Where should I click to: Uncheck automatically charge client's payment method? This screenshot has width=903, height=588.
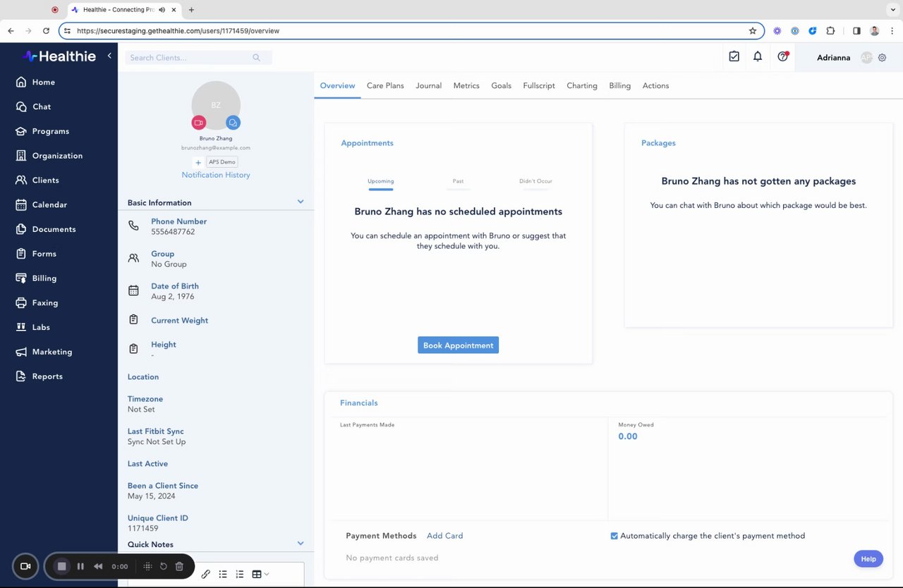[x=614, y=536]
